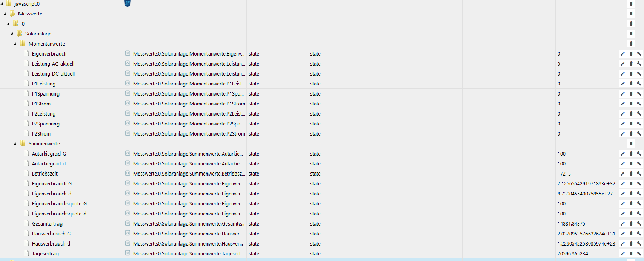Open wrench settings for Eigenverbrauch momentary value
The width and height of the screenshot is (644, 261).
pos(639,54)
